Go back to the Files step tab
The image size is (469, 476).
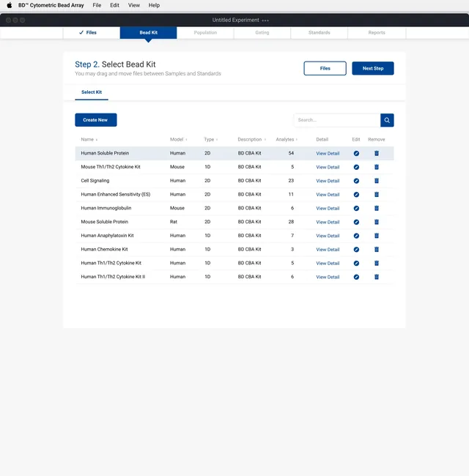[92, 32]
